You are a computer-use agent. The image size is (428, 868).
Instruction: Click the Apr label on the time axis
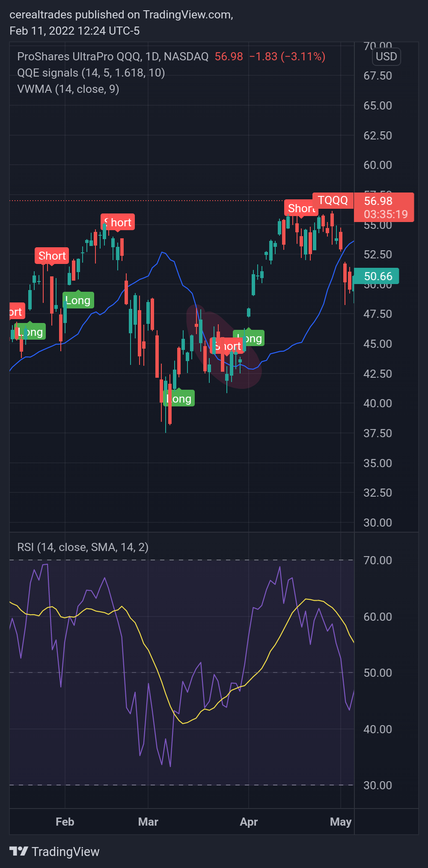[249, 822]
